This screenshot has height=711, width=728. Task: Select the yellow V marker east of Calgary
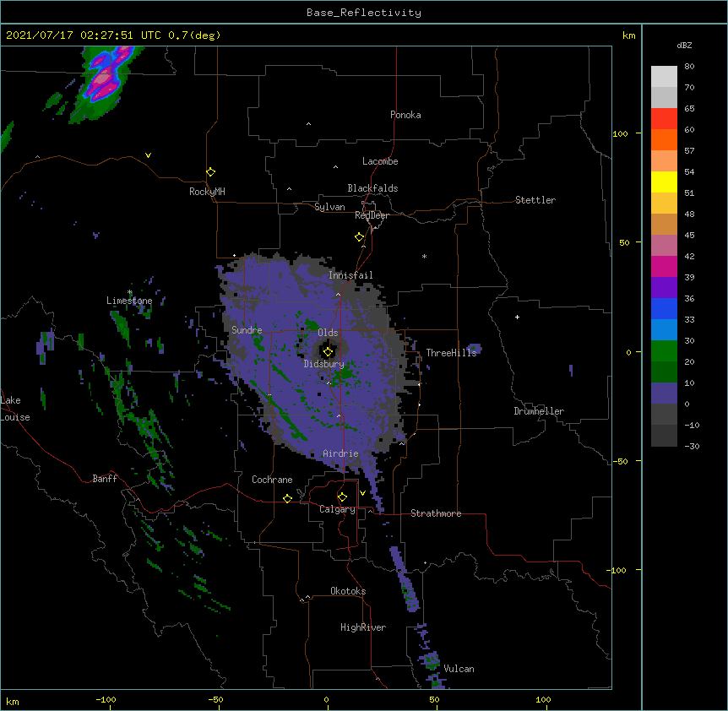(x=362, y=493)
